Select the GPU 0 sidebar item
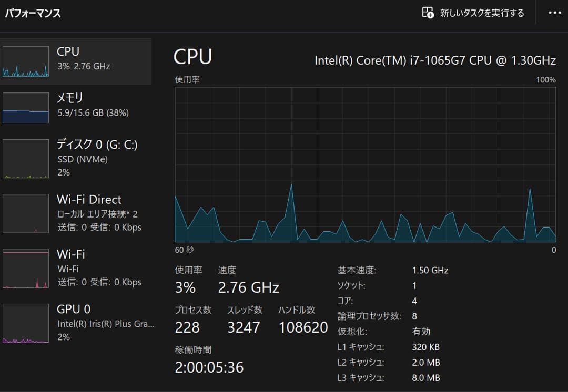568x392 pixels. pyautogui.click(x=76, y=323)
